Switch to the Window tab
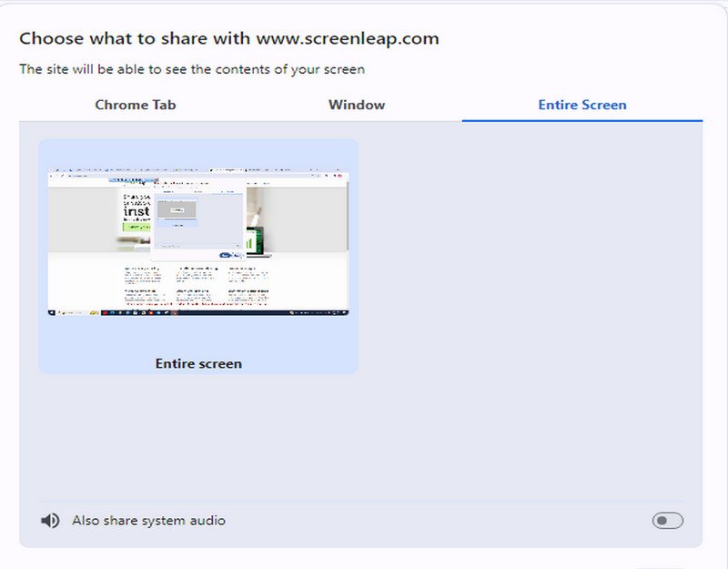This screenshot has height=569, width=728. 357,105
